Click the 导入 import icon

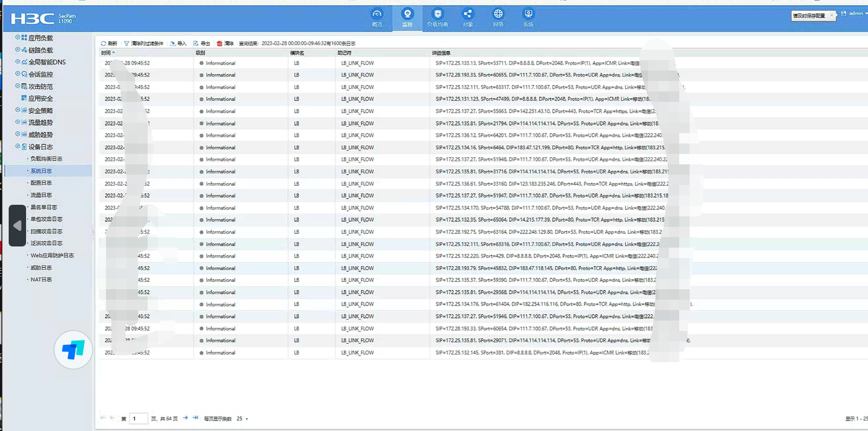[173, 43]
